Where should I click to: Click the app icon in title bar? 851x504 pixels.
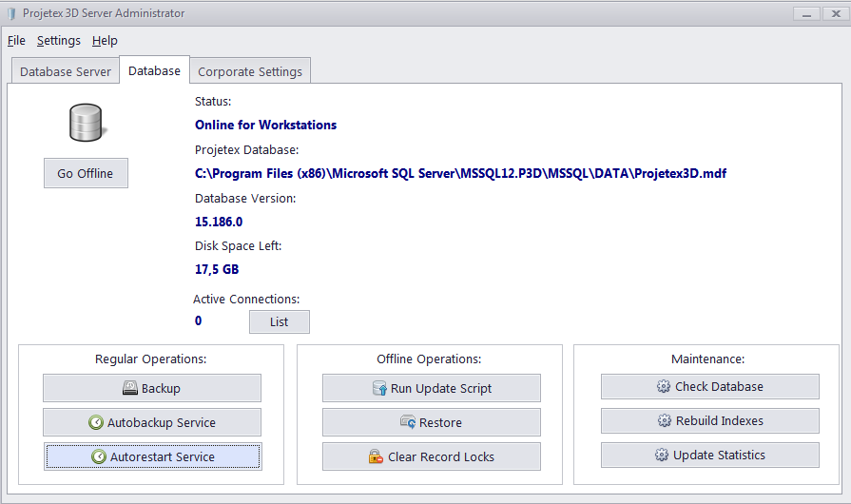(x=11, y=13)
